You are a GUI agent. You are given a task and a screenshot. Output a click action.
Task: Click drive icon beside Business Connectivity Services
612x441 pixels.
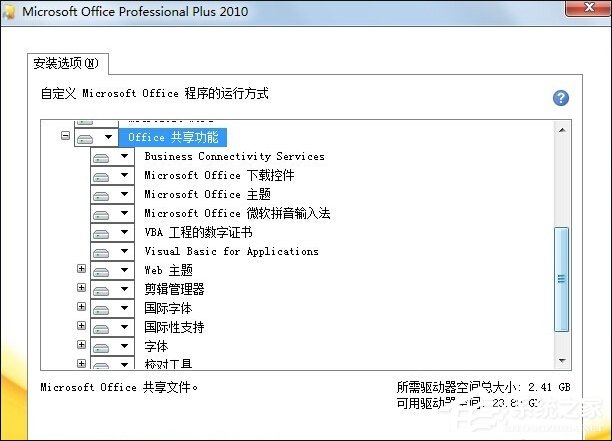click(x=101, y=157)
